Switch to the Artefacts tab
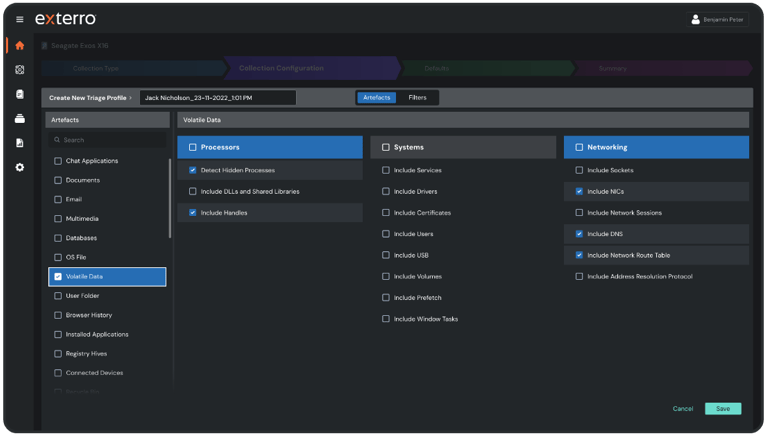Viewport: 768px width, 436px height. (x=377, y=98)
